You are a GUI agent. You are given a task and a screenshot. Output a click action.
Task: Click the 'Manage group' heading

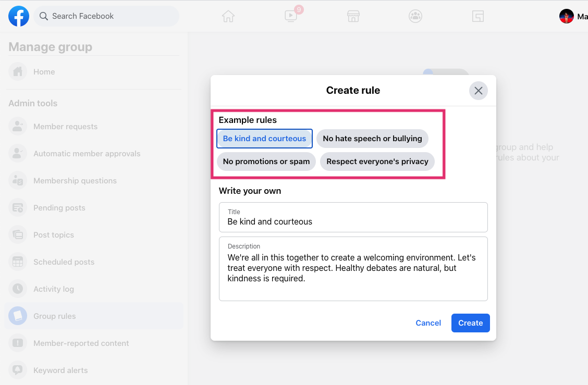50,47
